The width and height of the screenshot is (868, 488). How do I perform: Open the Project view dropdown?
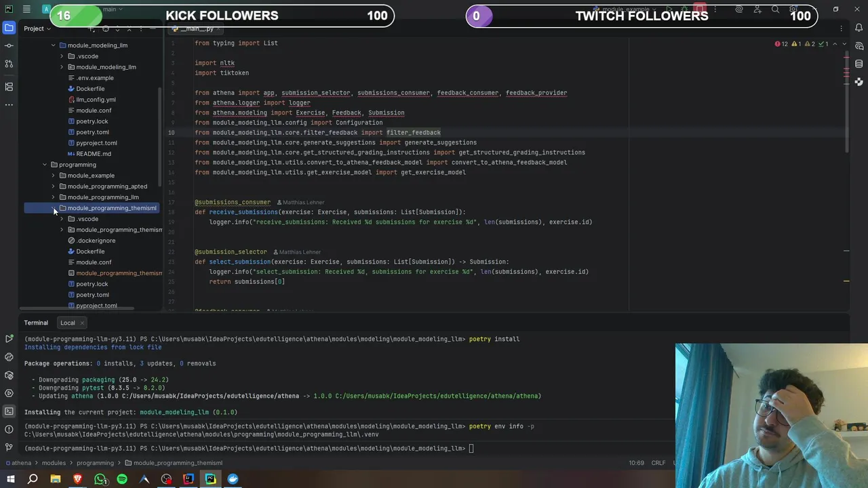click(x=37, y=28)
